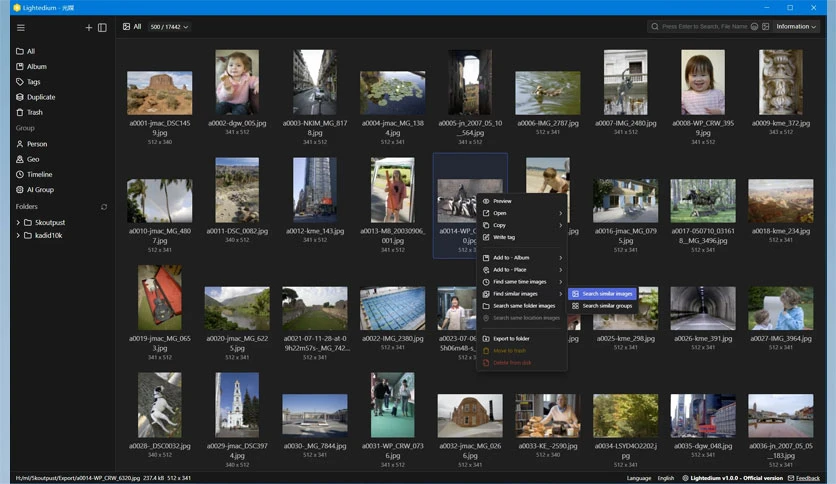This screenshot has height=484, width=836.
Task: Select Search similar groups submenu item
Action: tap(602, 306)
